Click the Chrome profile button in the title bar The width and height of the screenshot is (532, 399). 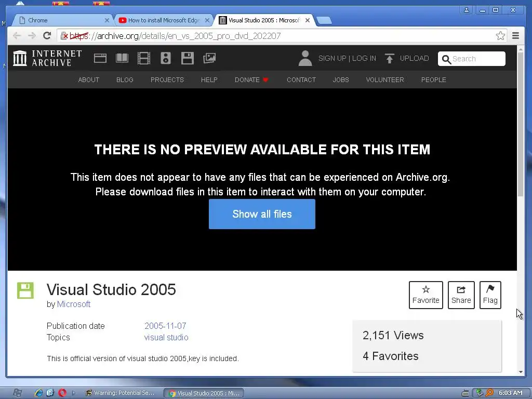pos(467,10)
